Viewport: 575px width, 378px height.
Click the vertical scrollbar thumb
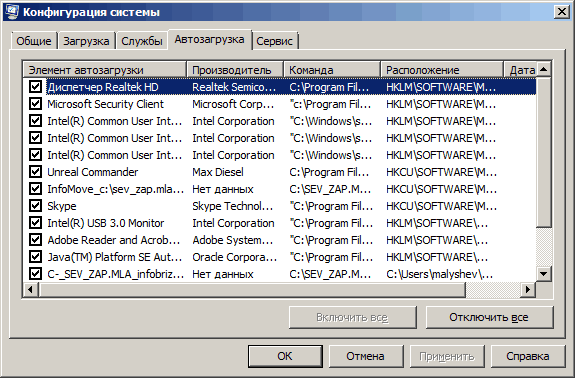pyautogui.click(x=544, y=152)
